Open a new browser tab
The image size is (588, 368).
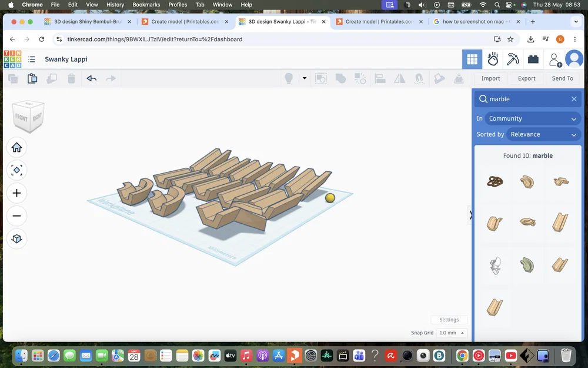pos(533,22)
